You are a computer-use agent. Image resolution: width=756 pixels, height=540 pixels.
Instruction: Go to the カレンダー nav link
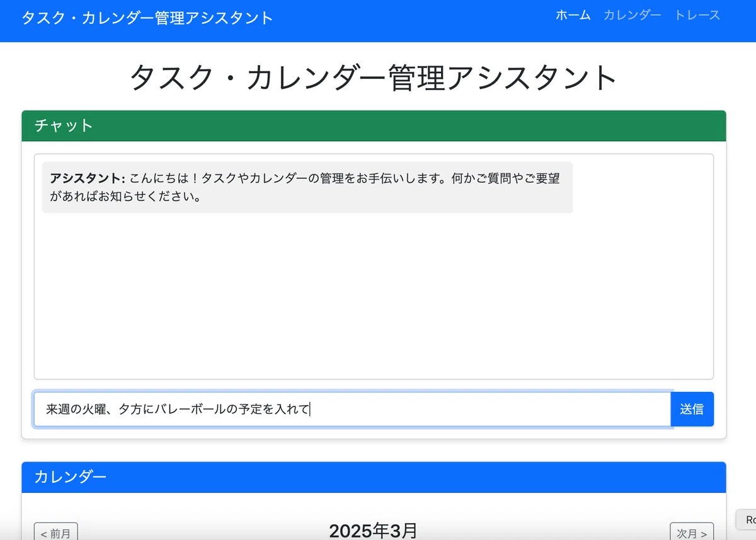pyautogui.click(x=632, y=16)
